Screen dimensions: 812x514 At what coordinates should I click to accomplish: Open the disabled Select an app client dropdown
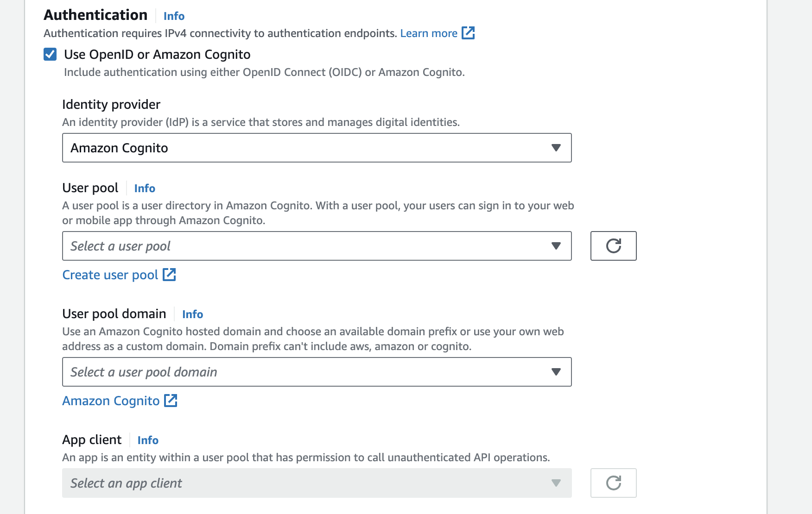tap(317, 483)
